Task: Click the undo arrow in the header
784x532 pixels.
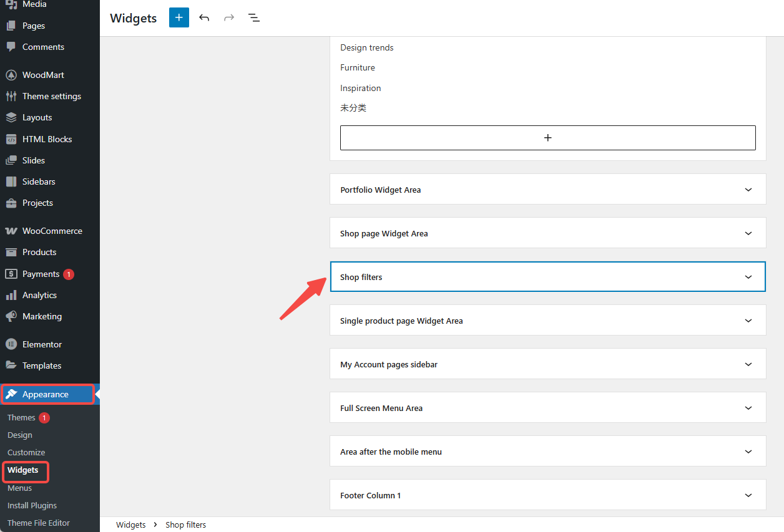Action: point(204,17)
